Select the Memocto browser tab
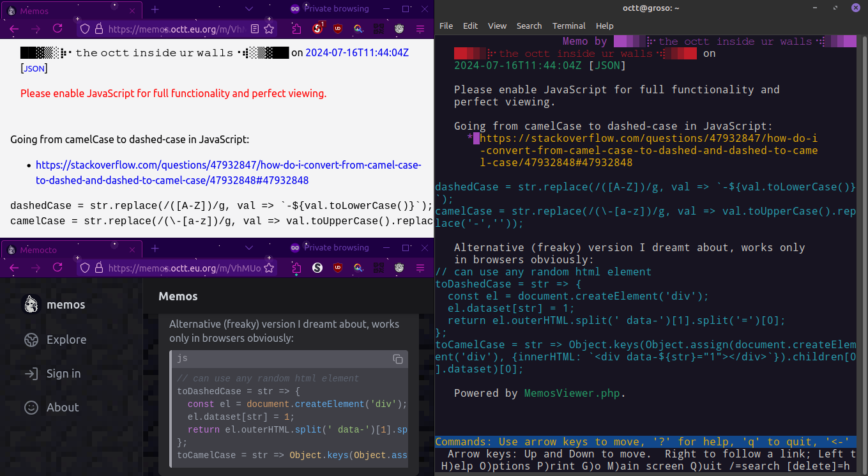Viewport: 868px width, 476px height. [72, 250]
